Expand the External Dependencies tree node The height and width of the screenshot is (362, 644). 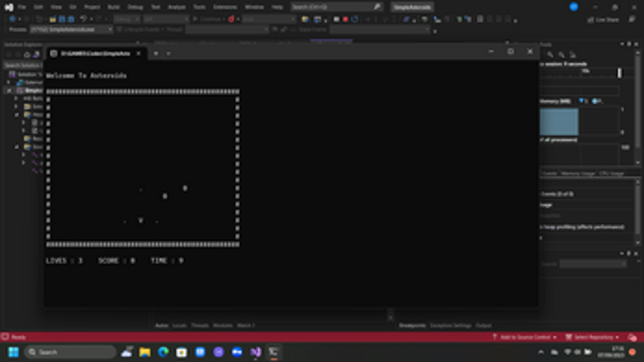(9, 83)
